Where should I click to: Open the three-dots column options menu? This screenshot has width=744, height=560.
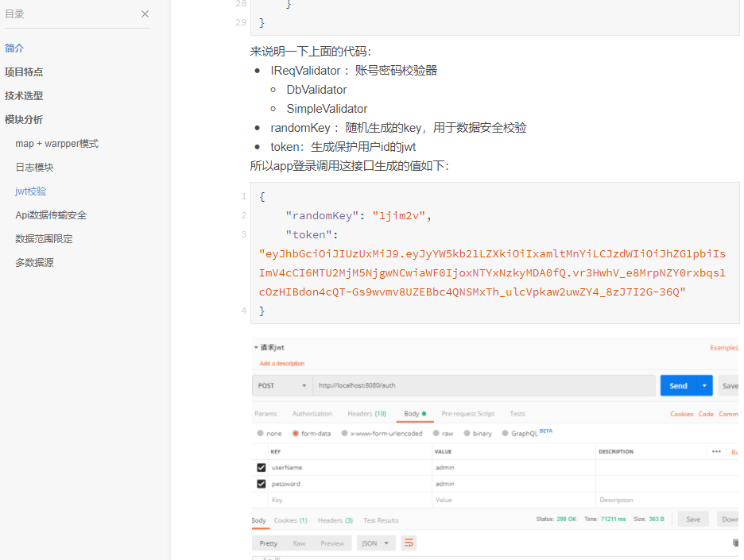point(716,452)
